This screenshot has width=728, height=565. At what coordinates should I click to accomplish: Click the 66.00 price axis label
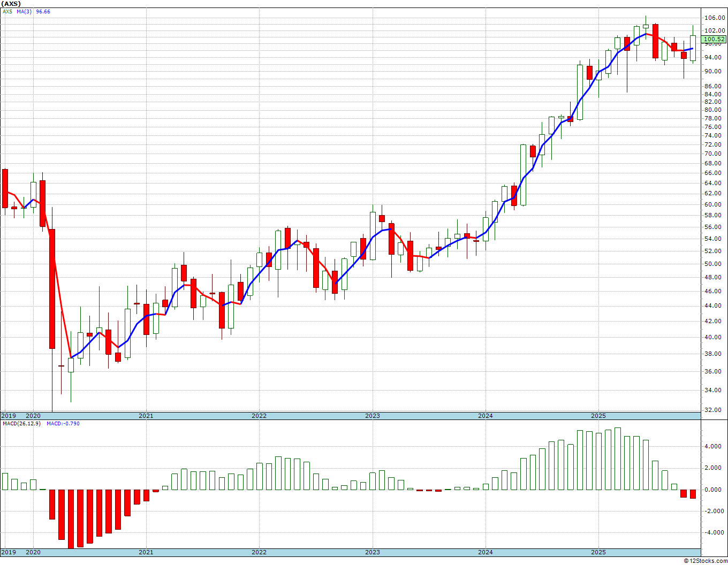(715, 173)
